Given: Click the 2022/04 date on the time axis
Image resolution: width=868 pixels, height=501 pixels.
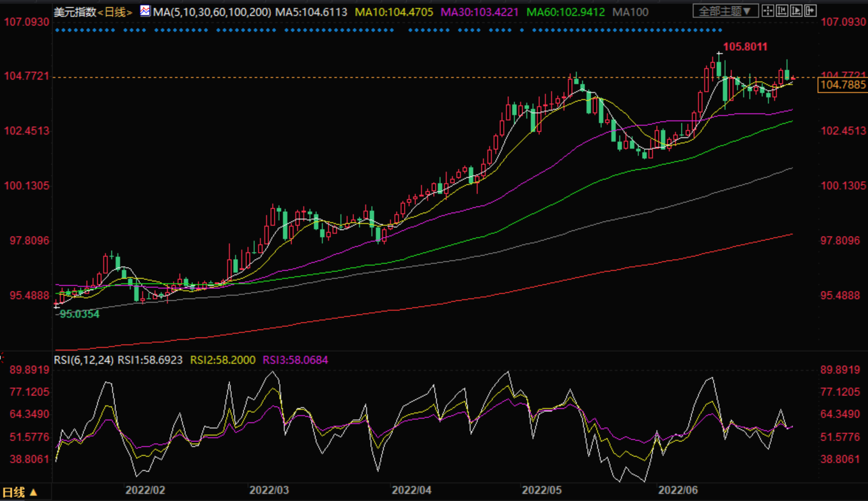Looking at the screenshot, I should click(411, 490).
